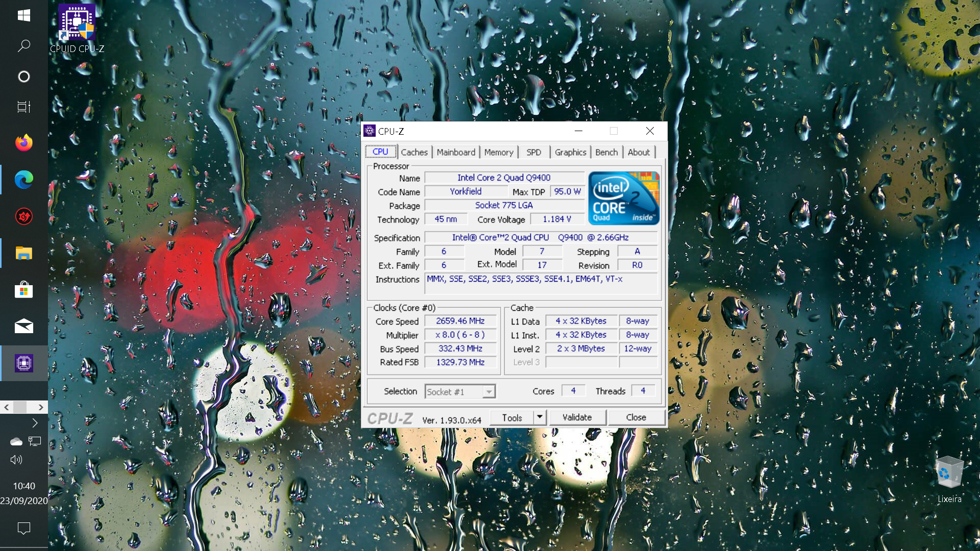
Task: Open the Windows Start menu
Action: (23, 15)
